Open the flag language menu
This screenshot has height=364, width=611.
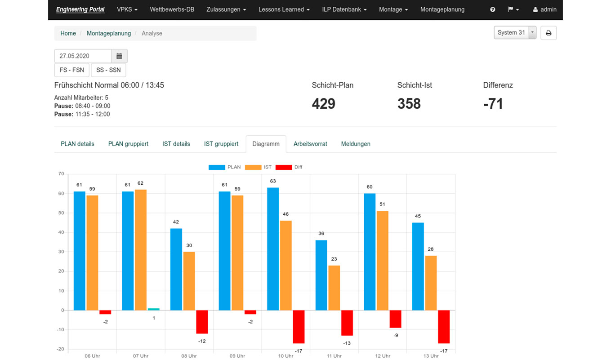513,9
